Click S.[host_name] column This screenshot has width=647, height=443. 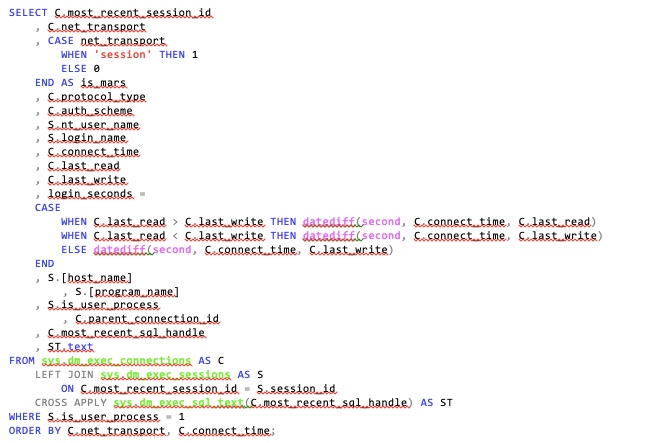[x=90, y=278]
